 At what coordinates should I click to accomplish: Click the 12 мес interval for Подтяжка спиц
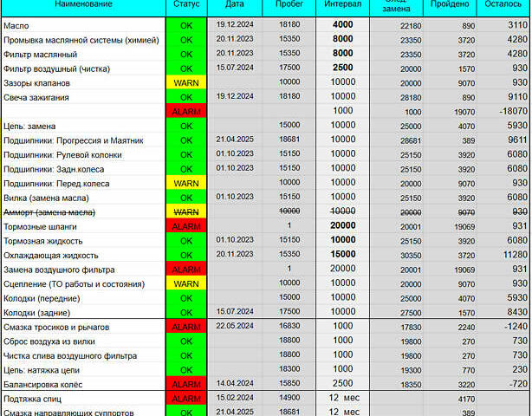point(342,398)
